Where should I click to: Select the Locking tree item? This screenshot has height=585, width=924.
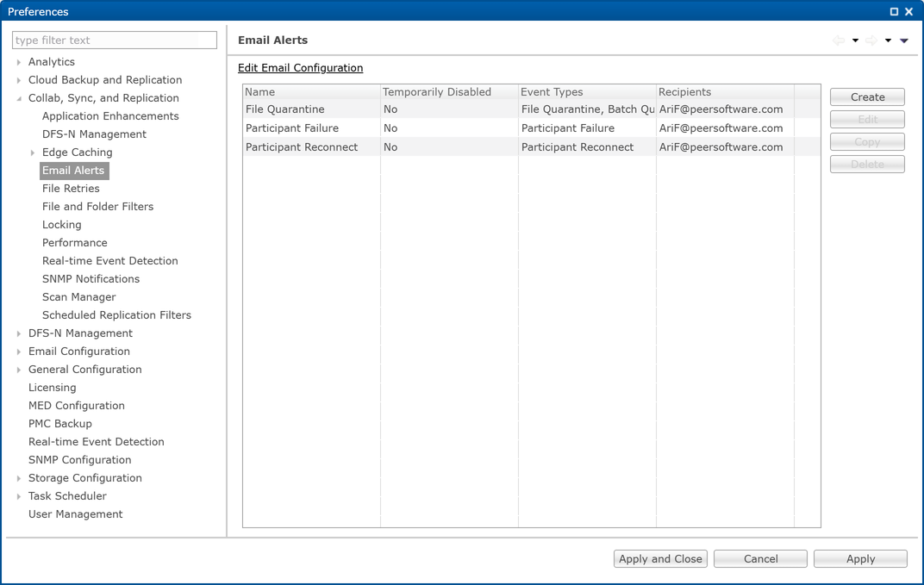coord(61,225)
